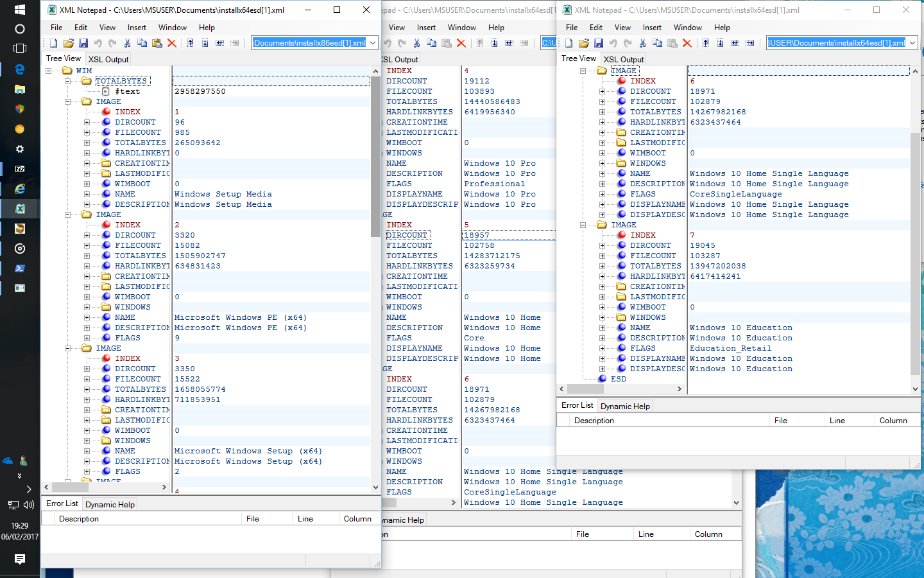Screen dimensions: 924x578
Task: Click Line column header in left window
Action: pos(315,519)
